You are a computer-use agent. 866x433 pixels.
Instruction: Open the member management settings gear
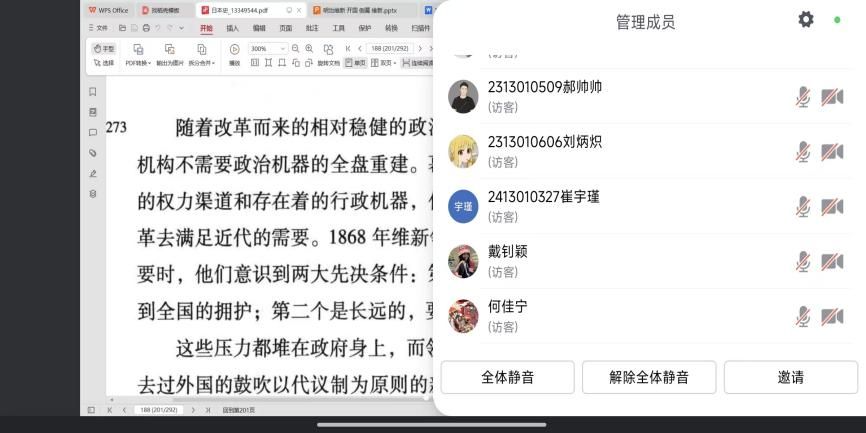click(806, 20)
